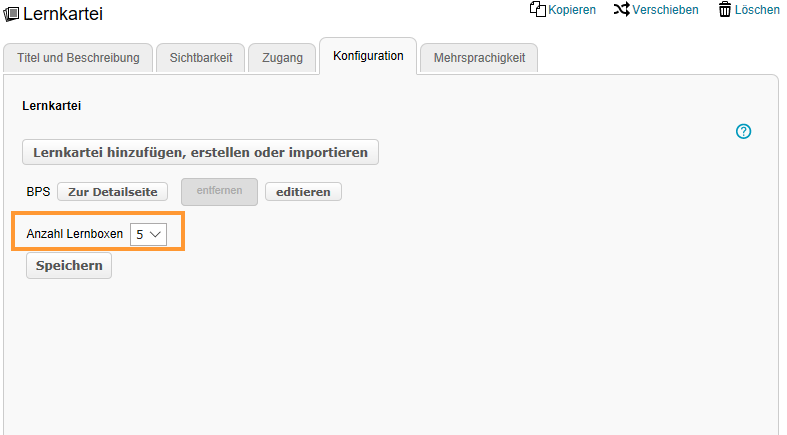The width and height of the screenshot is (787, 435).
Task: Save settings with the Speichern button
Action: tap(69, 266)
